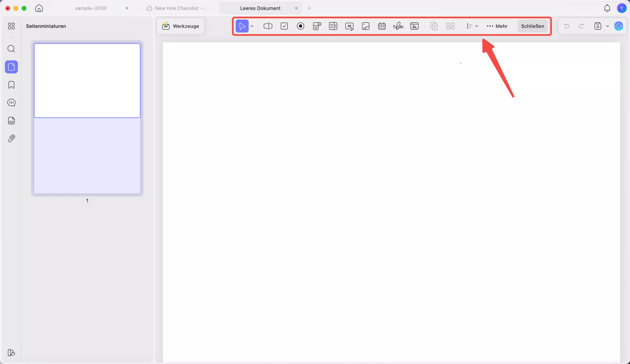Select the dropdown list field tool

[x=317, y=26]
